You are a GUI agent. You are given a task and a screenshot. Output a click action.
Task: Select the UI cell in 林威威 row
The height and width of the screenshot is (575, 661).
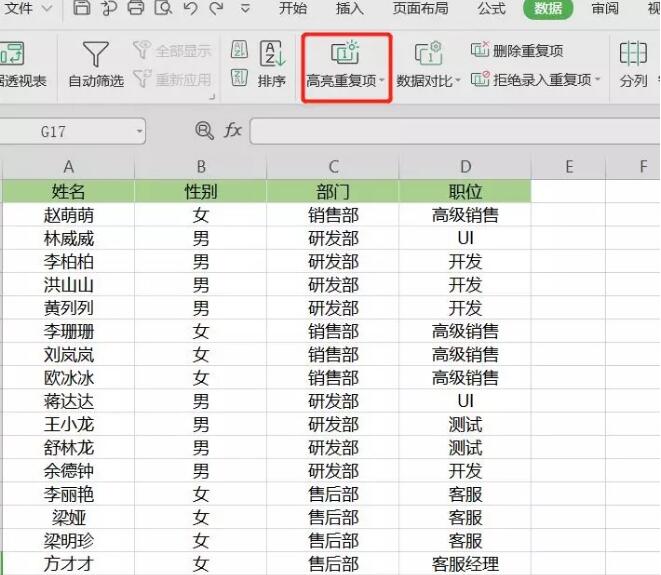tap(465, 239)
